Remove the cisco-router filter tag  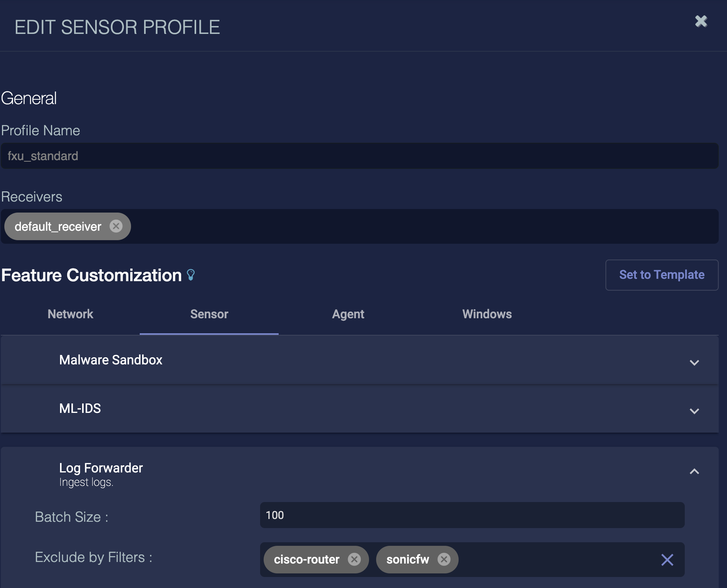pos(354,559)
